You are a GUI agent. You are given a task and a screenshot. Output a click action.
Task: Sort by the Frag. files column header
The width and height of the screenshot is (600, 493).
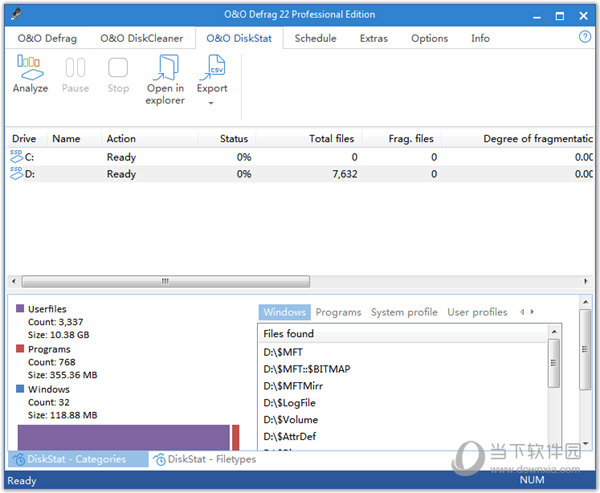click(x=402, y=139)
